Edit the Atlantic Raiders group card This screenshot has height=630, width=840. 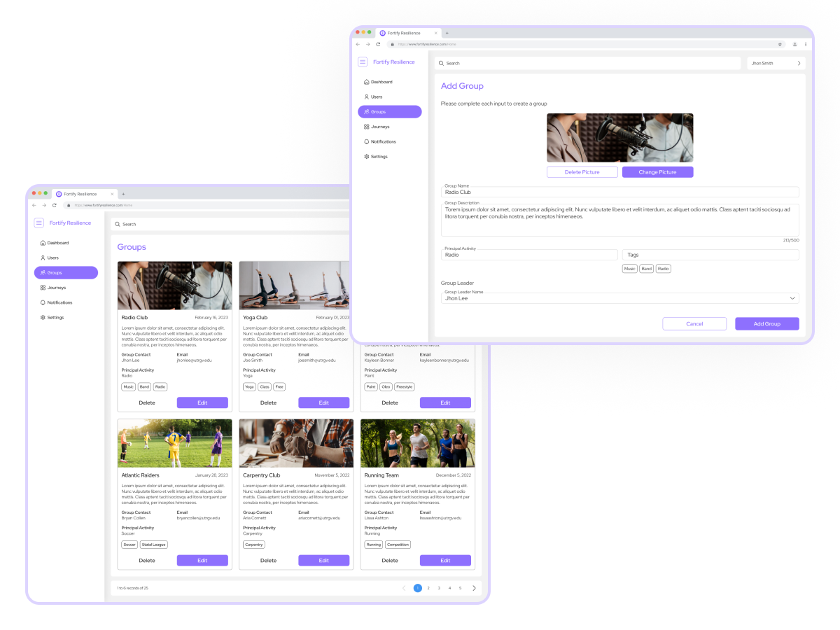(202, 561)
